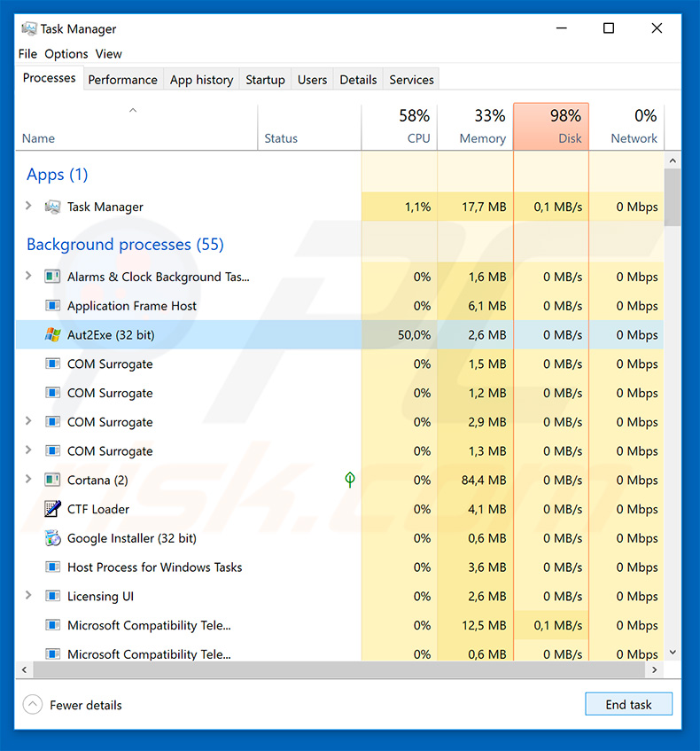Screen dimensions: 700x751
Task: Open the File menu
Action: (x=27, y=54)
